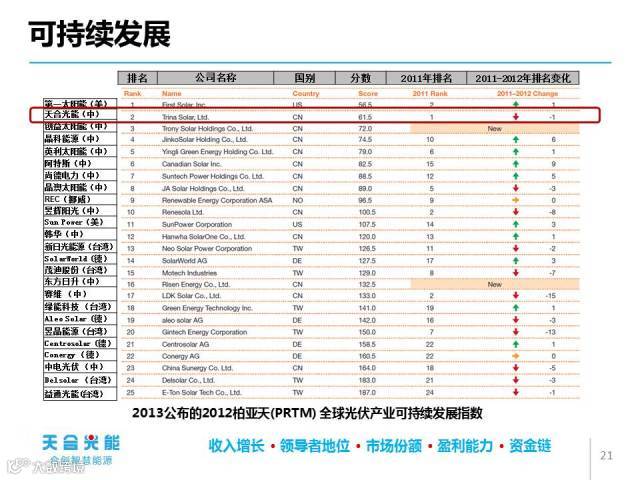Click the 东方日升（中） cell in left column
The image size is (640, 480).
coord(80,282)
